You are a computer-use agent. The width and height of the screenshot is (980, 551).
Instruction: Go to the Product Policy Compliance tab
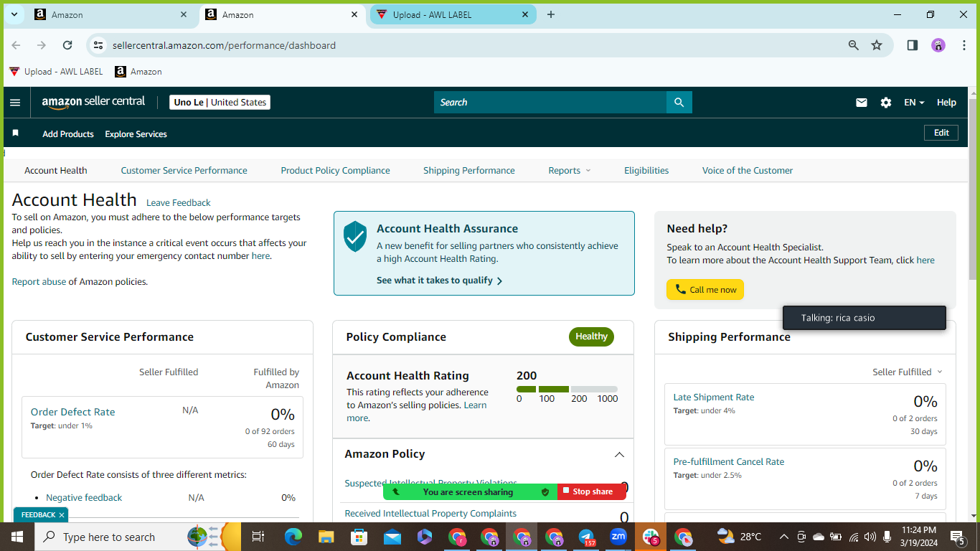point(336,171)
